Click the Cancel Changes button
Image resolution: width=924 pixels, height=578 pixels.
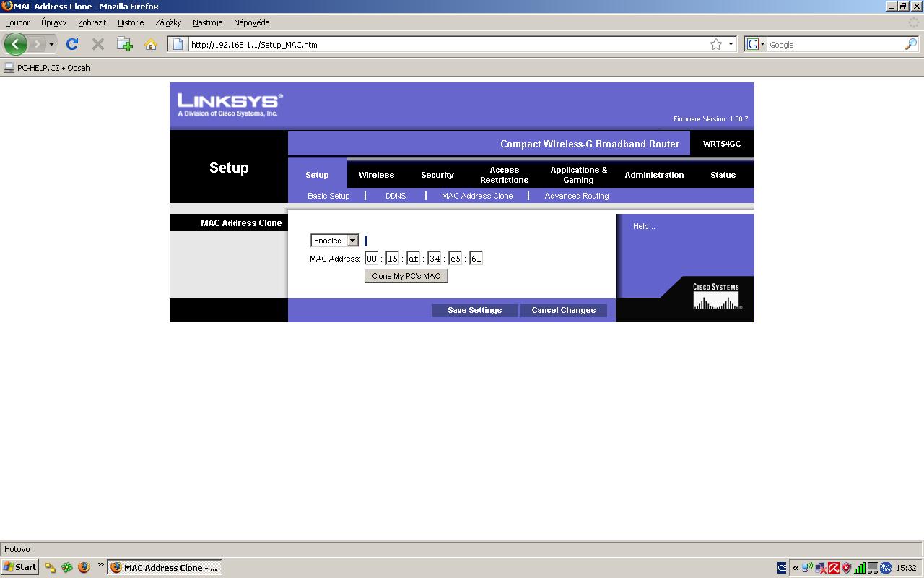[x=564, y=310]
